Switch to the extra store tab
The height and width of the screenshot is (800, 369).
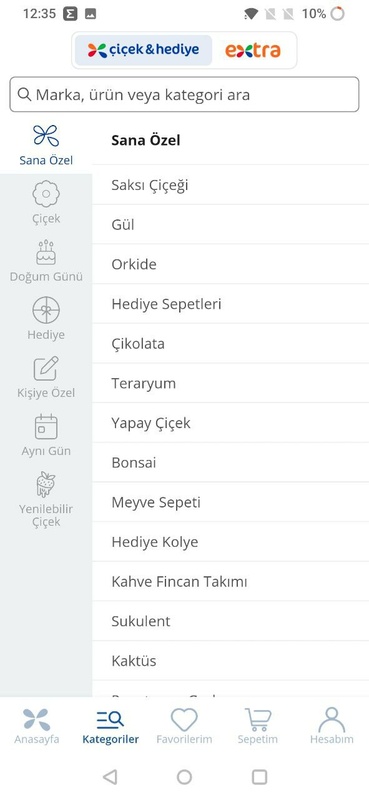click(x=253, y=50)
